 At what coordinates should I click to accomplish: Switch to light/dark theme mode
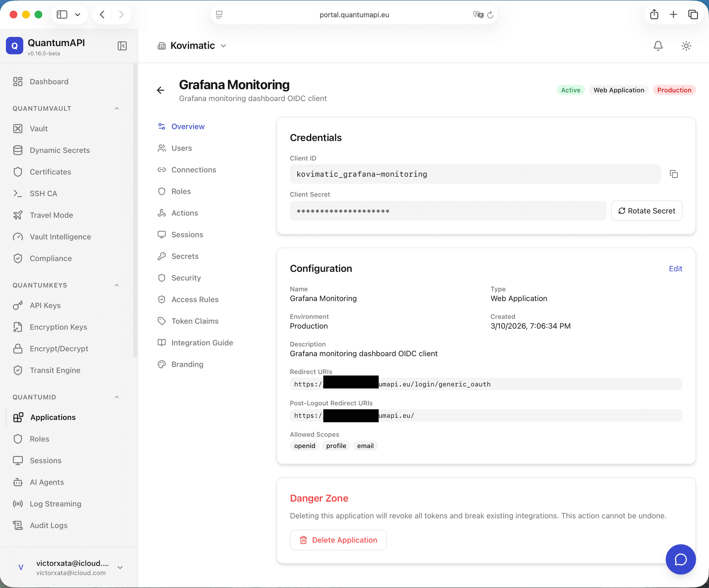(x=686, y=45)
